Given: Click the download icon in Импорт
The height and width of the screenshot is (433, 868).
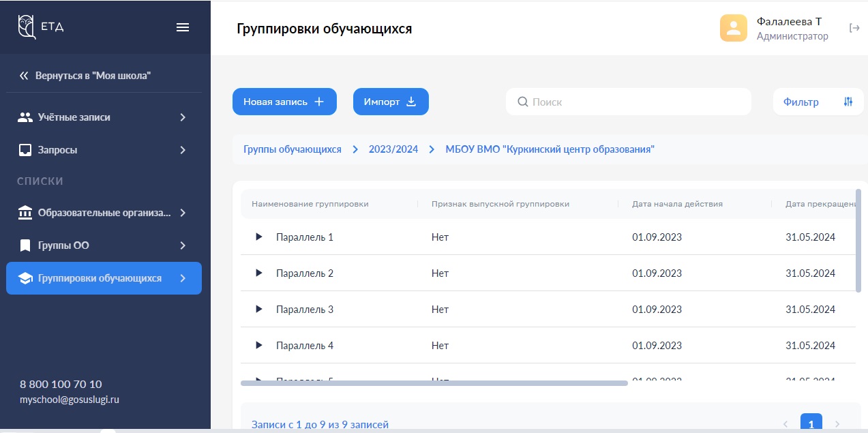Looking at the screenshot, I should tap(411, 102).
